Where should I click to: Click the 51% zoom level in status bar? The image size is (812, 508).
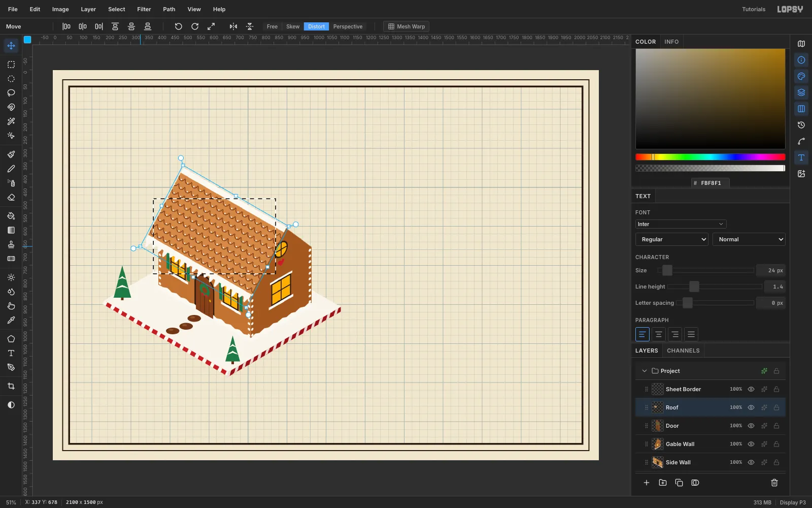point(11,502)
